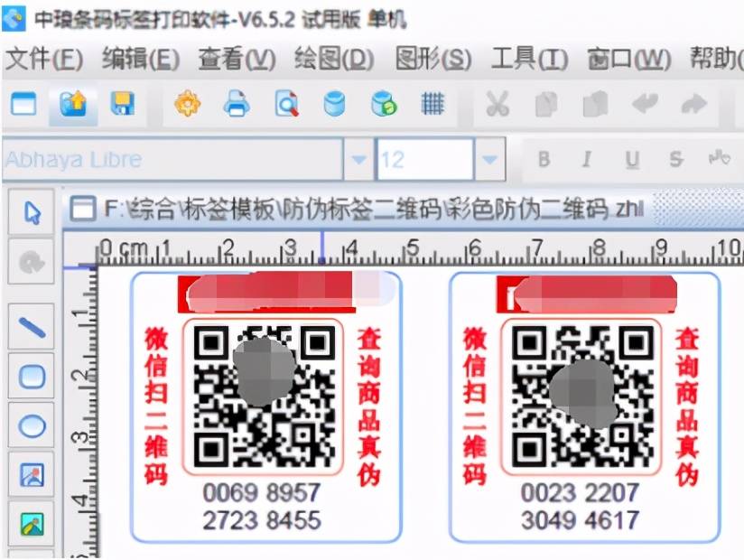Click the app logo in title bar
744x560 pixels.
(x=14, y=20)
